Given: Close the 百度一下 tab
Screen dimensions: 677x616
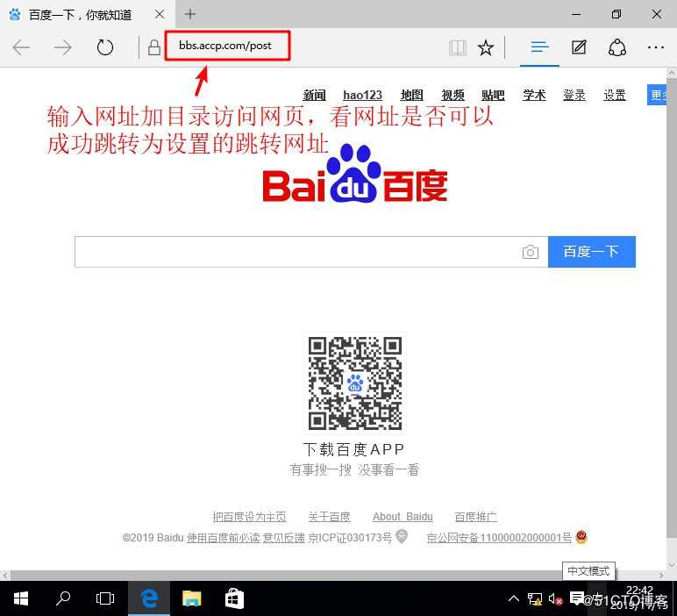Looking at the screenshot, I should pos(160,14).
